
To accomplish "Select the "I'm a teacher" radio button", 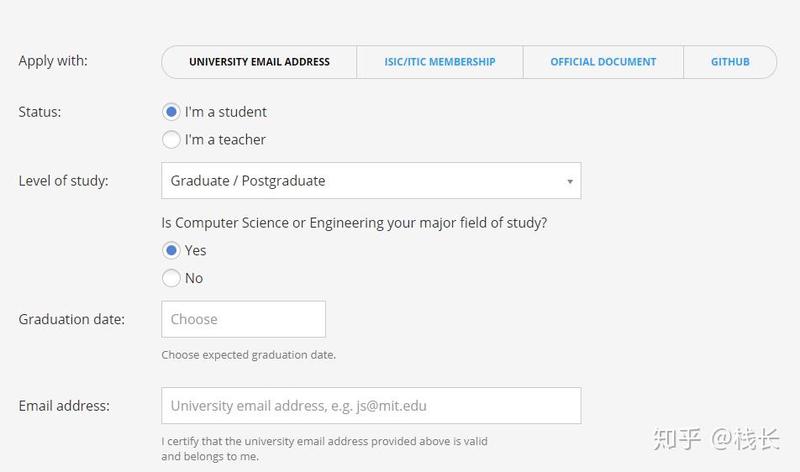I will point(171,140).
